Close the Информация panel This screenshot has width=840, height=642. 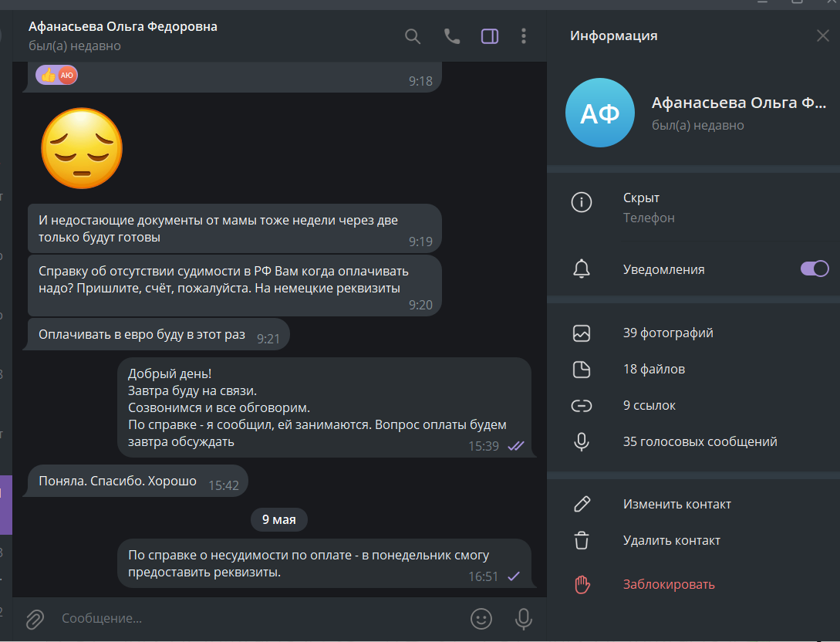click(822, 36)
